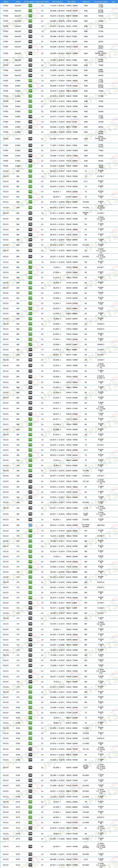This screenshot has width=118, height=868.
Task: Click the petrol icon in Galaxy JTWA, JTWB row
Action: click(30, 6)
